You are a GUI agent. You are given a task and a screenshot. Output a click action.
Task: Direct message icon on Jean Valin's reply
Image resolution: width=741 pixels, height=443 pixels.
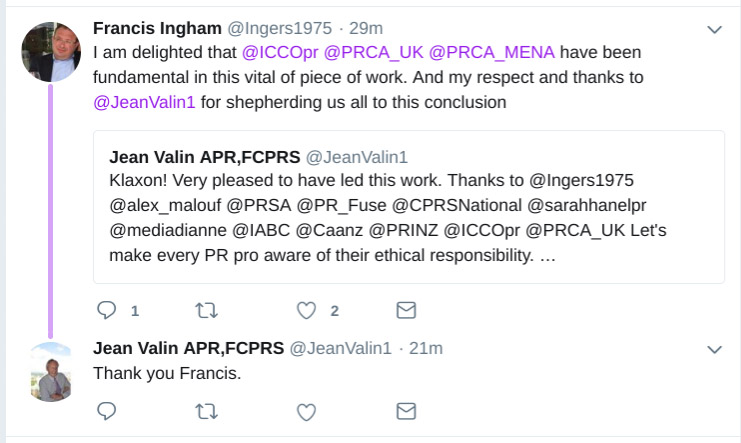(406, 411)
